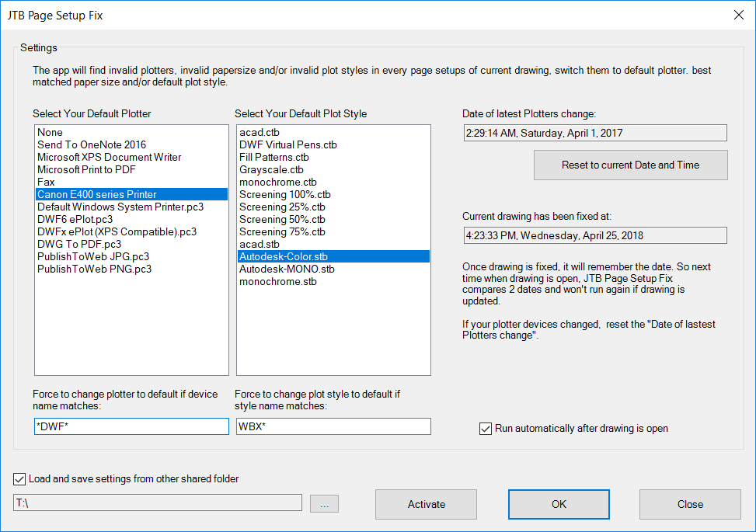Viewport: 756px width, 532px height.
Task: Reset to current Date and Time
Action: [630, 165]
